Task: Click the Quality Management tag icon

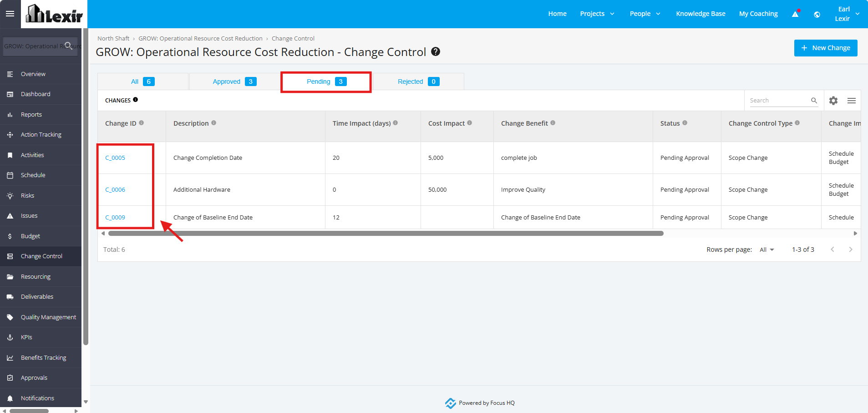Action: (10, 317)
